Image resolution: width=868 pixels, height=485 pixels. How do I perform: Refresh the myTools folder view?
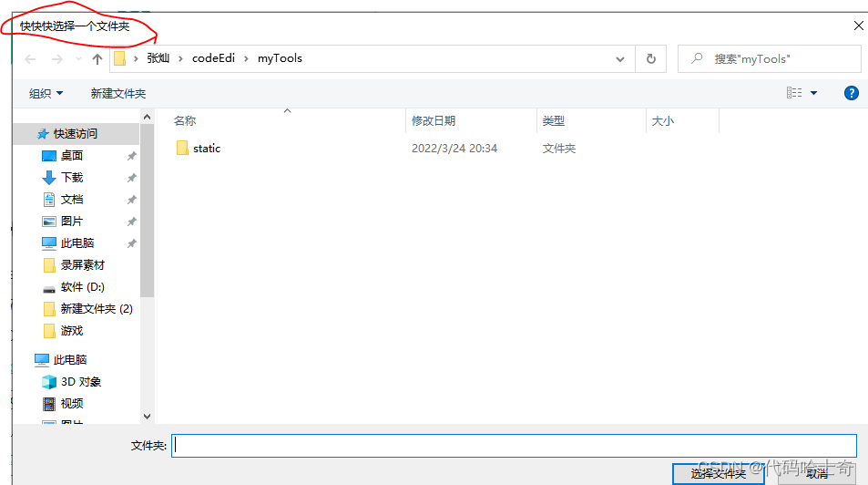(x=651, y=58)
